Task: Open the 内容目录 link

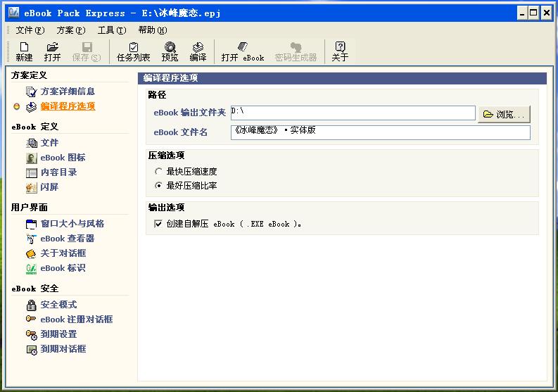Action: [x=58, y=172]
